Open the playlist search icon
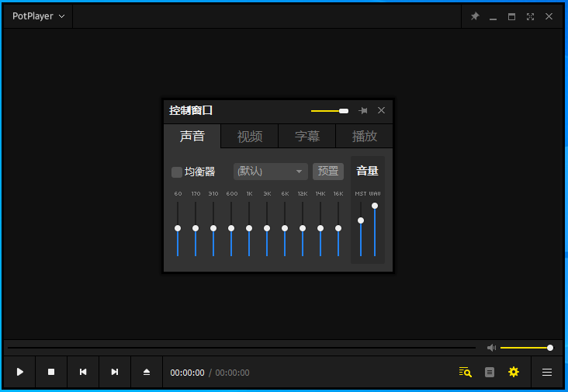Image resolution: width=568 pixels, height=392 pixels. [x=465, y=372]
